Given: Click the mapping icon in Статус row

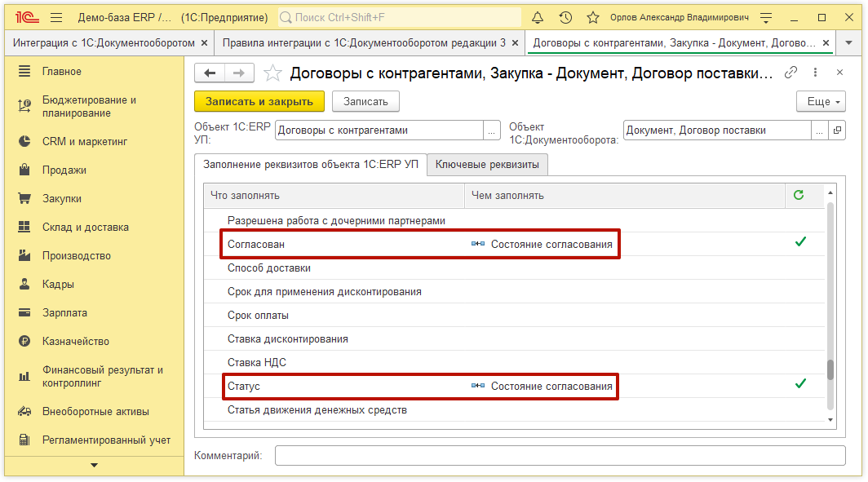Looking at the screenshot, I should click(x=478, y=386).
